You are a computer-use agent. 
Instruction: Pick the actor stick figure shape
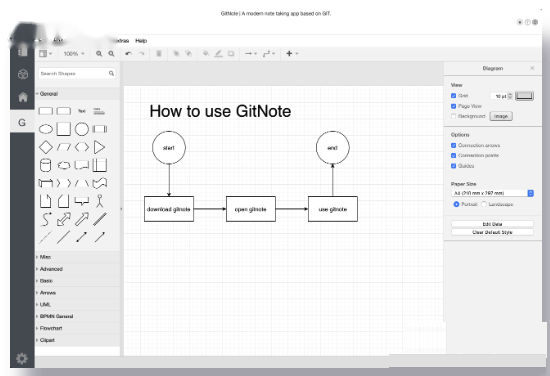pos(100,201)
